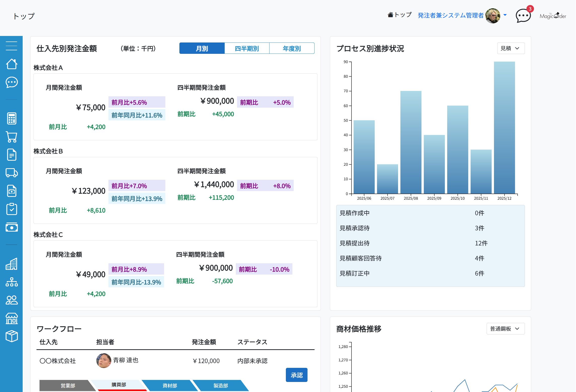Select the 製造部 workflow step
Image resolution: width=576 pixels, height=392 pixels.
[x=221, y=385]
